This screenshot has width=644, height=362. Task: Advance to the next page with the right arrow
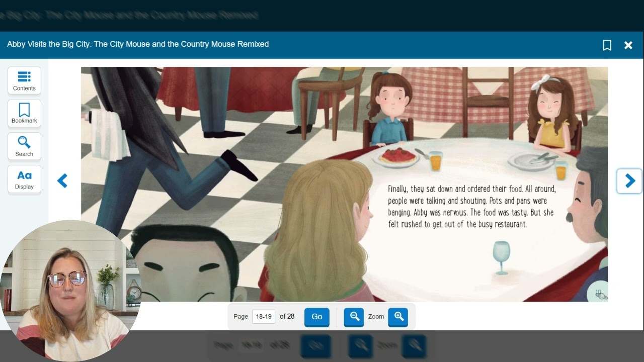629,181
